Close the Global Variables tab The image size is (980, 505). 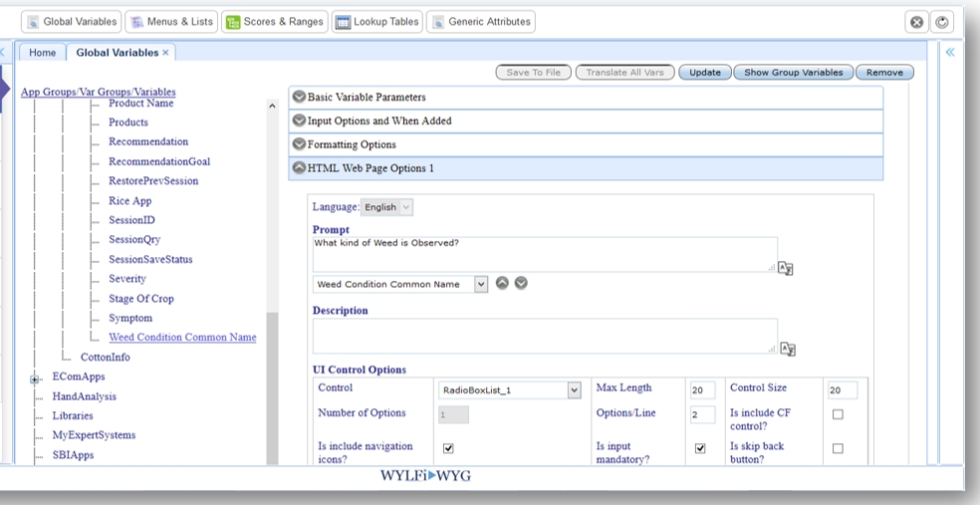(166, 53)
